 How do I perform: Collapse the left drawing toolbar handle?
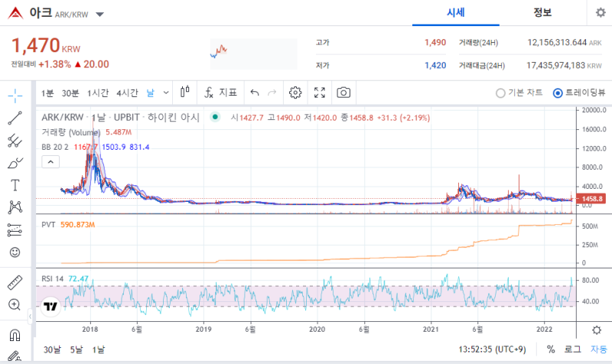tap(31, 317)
